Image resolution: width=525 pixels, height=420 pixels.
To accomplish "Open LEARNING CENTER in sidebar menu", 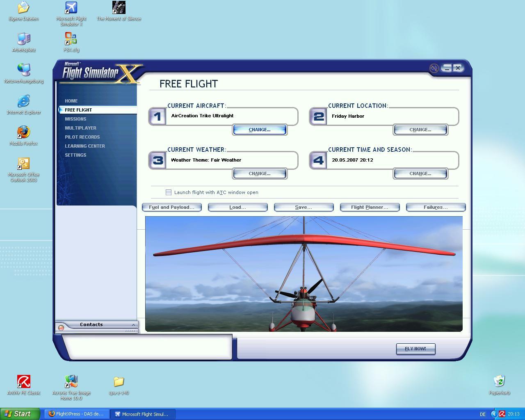I will click(85, 146).
